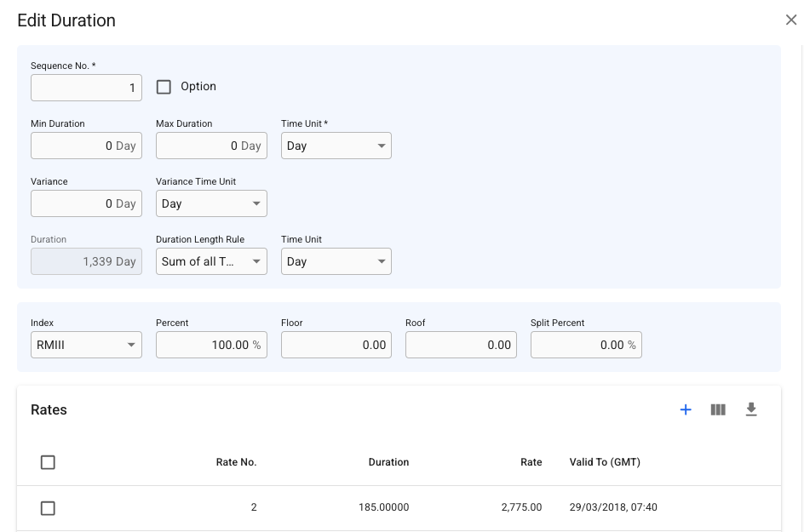Screen dimensions: 804x532
Task: Expand the Time Unit dropdown beside Duration Length Rule
Action: (336, 261)
